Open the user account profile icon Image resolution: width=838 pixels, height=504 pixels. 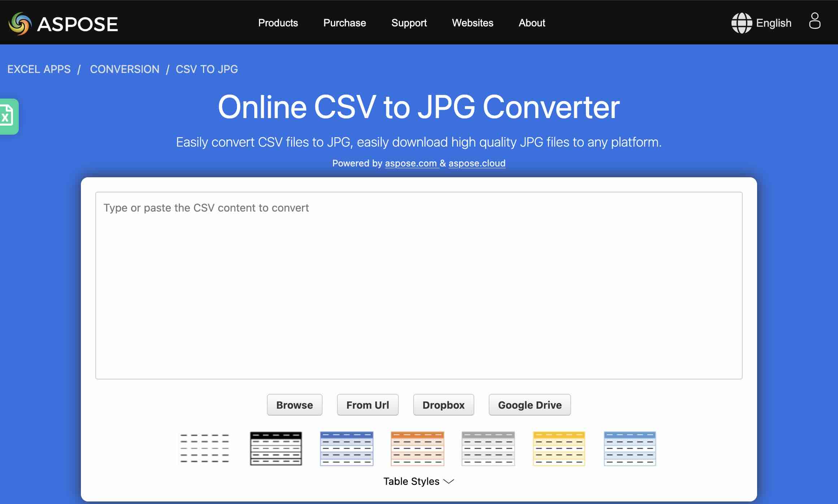(815, 21)
